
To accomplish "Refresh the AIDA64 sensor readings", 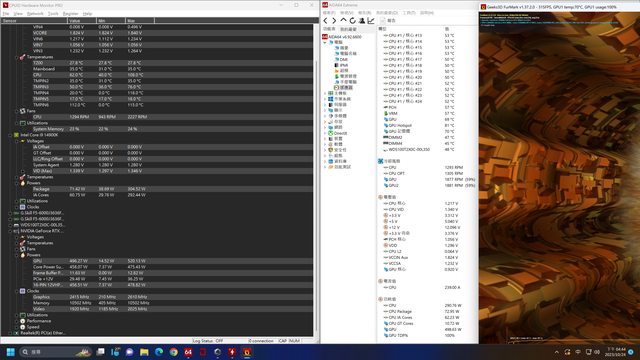I will click(x=352, y=20).
